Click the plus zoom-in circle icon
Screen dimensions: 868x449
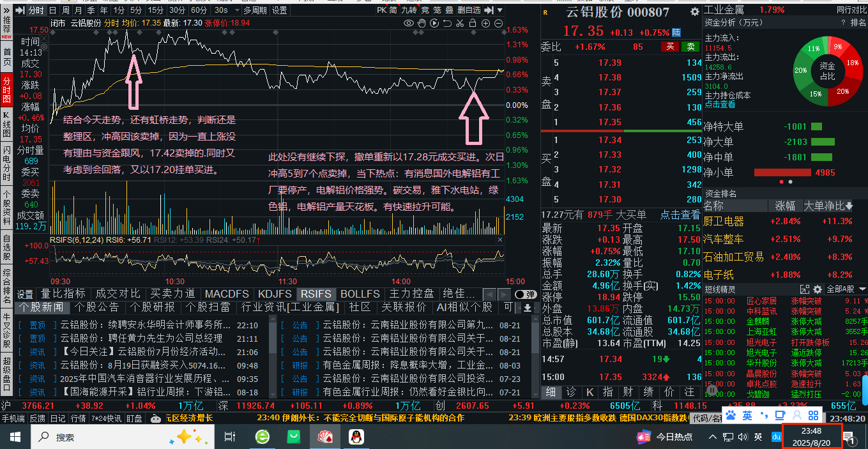[x=486, y=23]
